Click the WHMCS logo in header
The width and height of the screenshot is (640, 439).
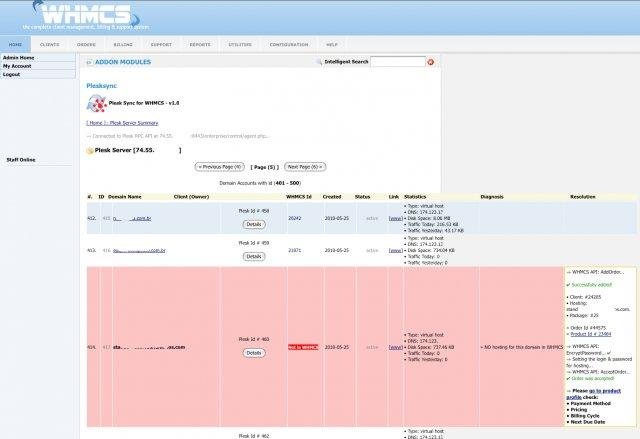[x=85, y=16]
